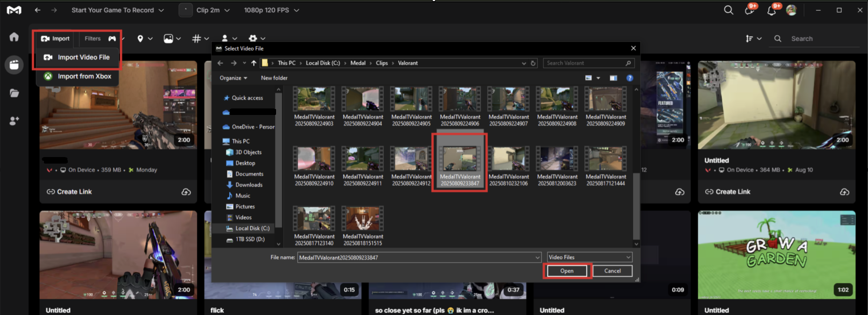The height and width of the screenshot is (315, 868).
Task: Expand the Clip 2m length dropdown
Action: [213, 10]
